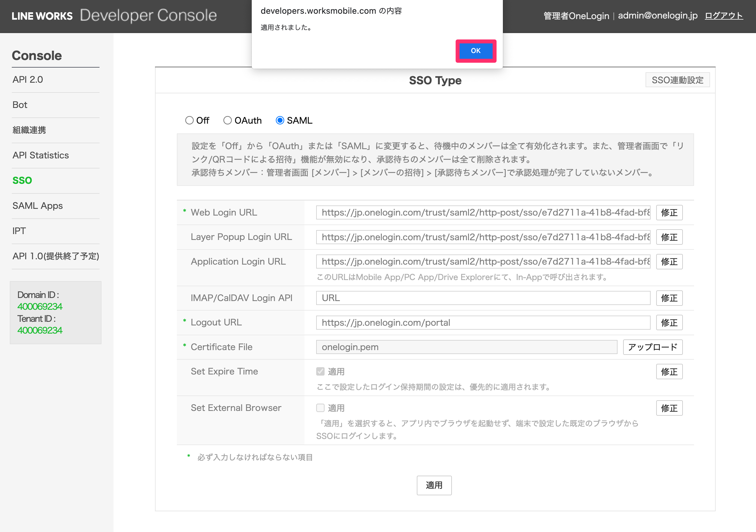The width and height of the screenshot is (756, 532).
Task: Click the IMAP/CalDAV Login API URL field
Action: (x=483, y=298)
